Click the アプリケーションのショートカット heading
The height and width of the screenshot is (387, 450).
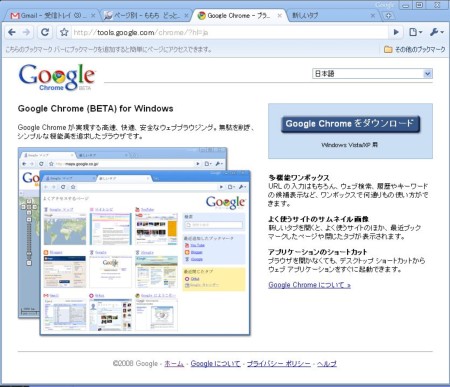317,252
